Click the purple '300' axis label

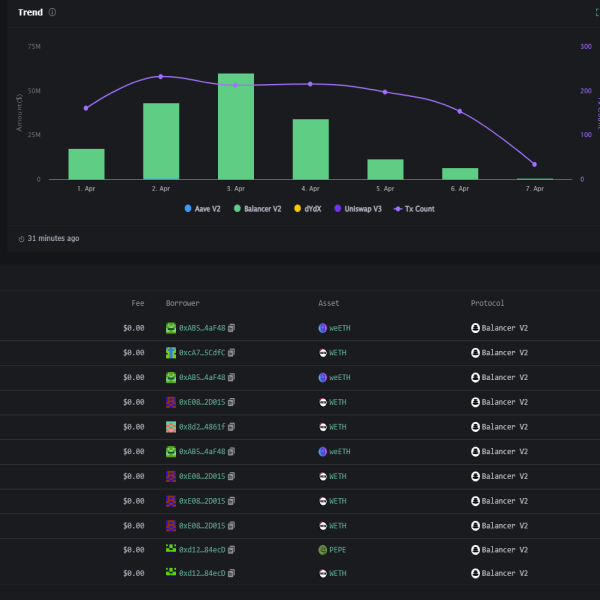586,47
